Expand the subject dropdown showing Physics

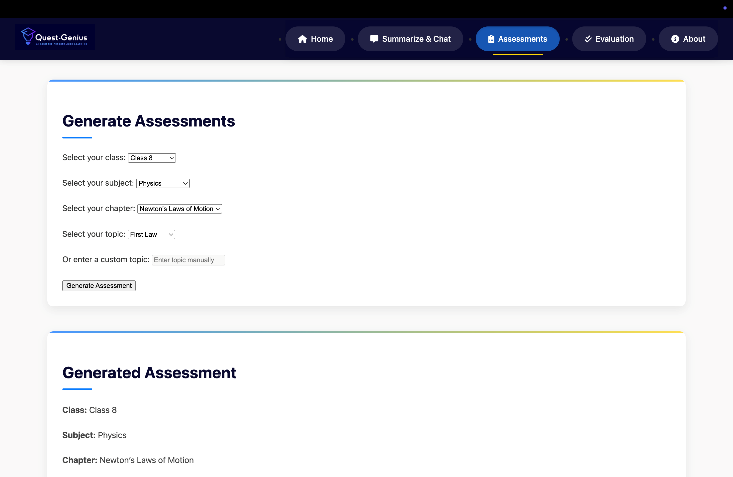coord(163,183)
